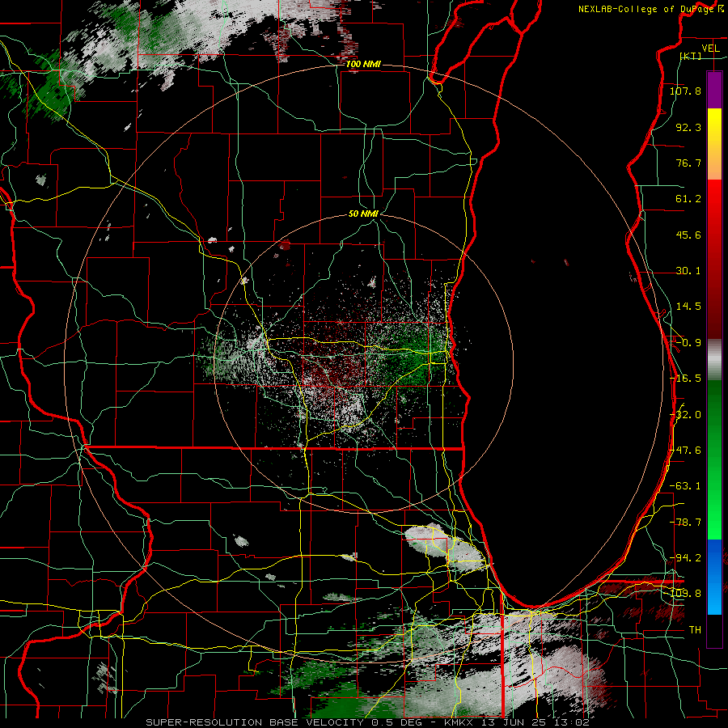
Task: Click the 45.6 velocity scale value
Action: pyautogui.click(x=688, y=235)
